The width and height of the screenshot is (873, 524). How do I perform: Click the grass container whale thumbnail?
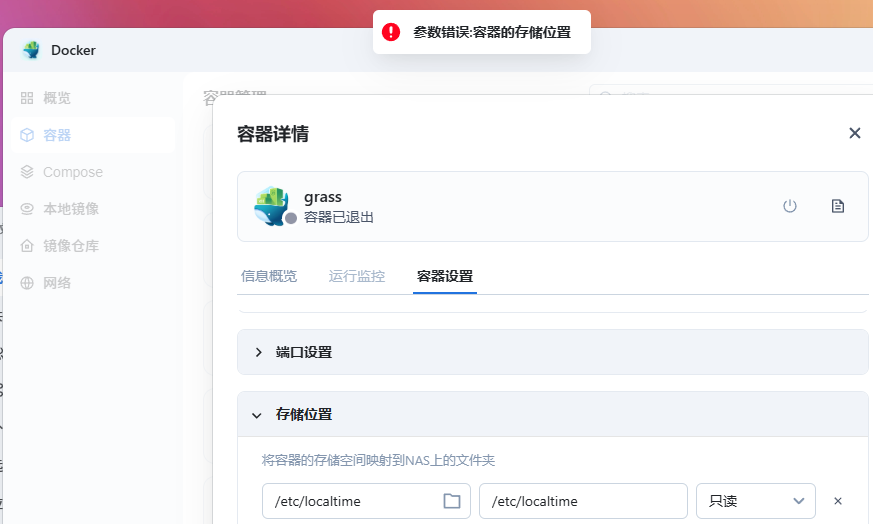pos(272,206)
